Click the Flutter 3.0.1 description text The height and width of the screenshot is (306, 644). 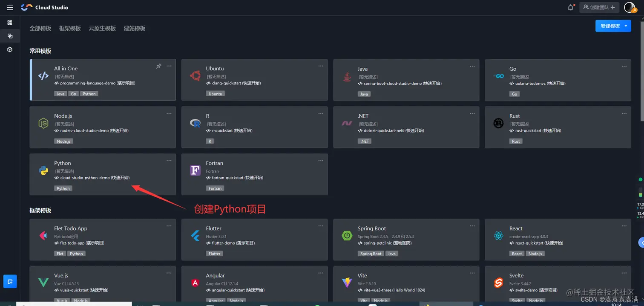coord(216,237)
